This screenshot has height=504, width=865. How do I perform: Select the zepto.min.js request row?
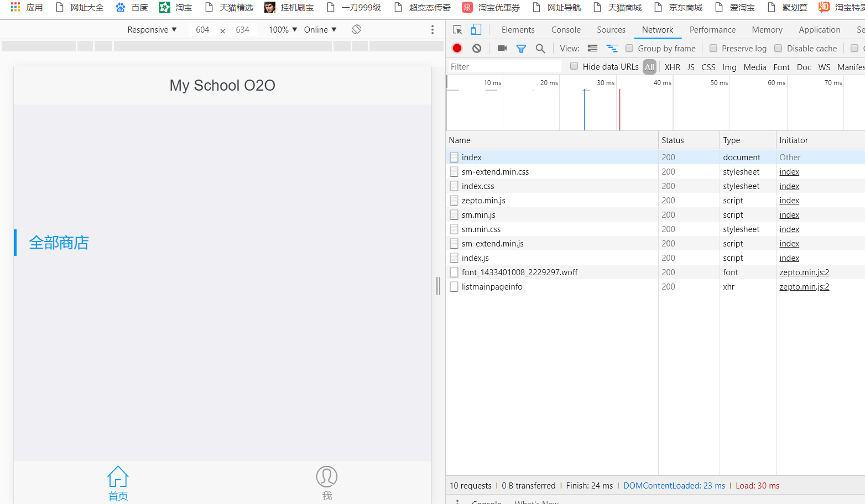point(655,201)
